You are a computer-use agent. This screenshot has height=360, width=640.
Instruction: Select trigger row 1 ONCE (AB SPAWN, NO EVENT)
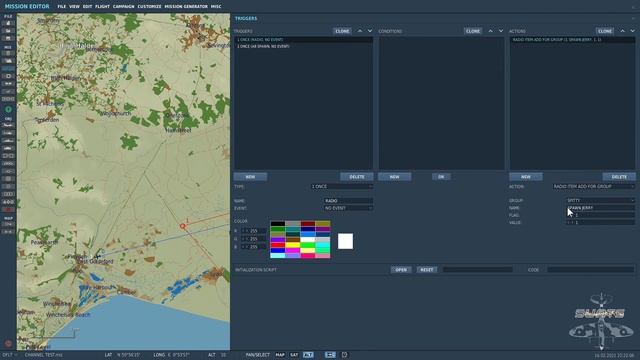pos(303,47)
